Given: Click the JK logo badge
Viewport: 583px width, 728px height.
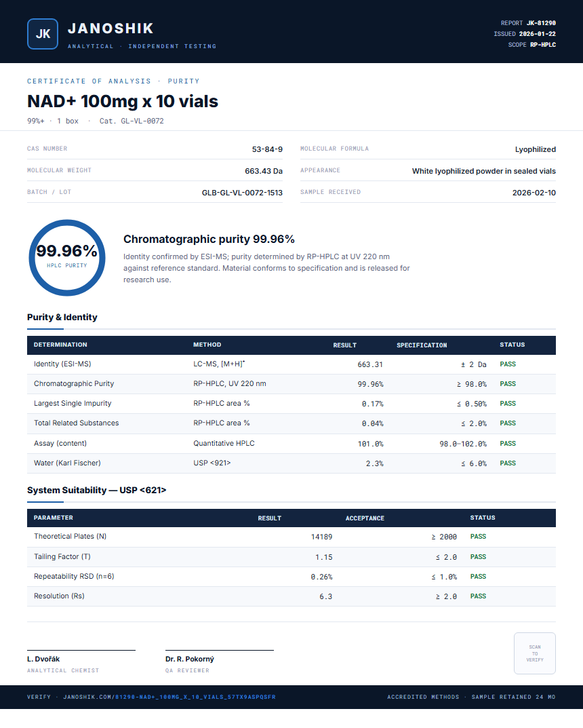Looking at the screenshot, I should 43,34.
